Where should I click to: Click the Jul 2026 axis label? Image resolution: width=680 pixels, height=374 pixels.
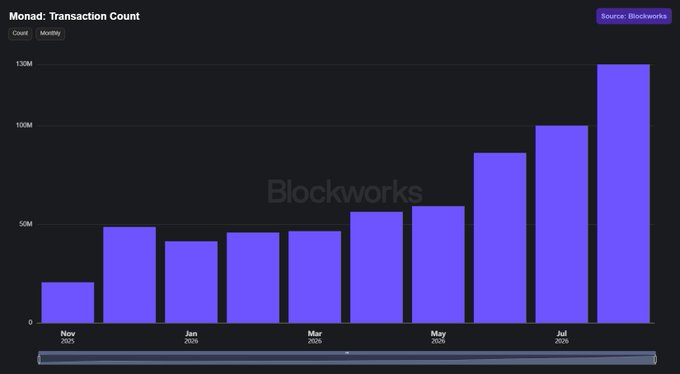pyautogui.click(x=562, y=337)
